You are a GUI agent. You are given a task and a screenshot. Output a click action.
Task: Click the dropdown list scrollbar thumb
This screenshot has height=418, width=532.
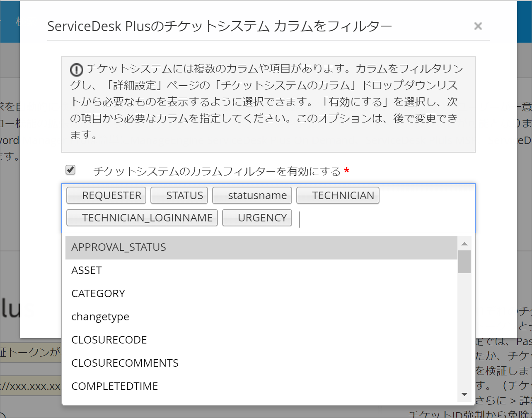click(x=464, y=262)
